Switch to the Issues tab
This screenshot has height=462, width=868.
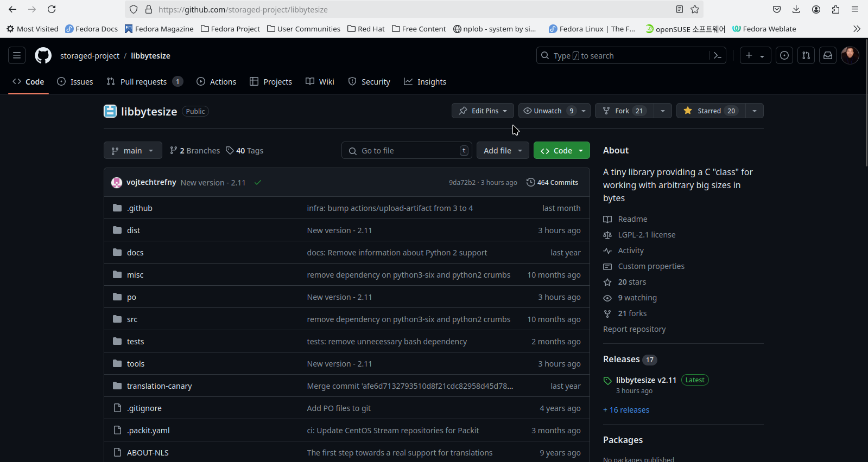(75, 82)
